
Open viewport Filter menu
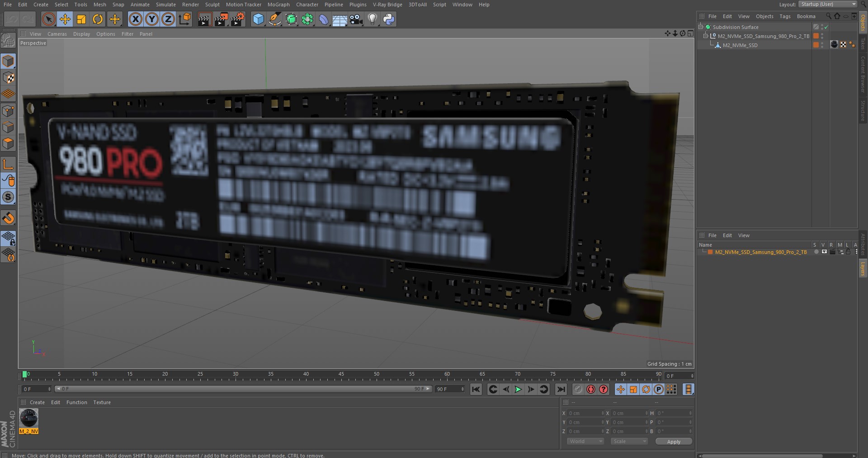[x=127, y=34]
